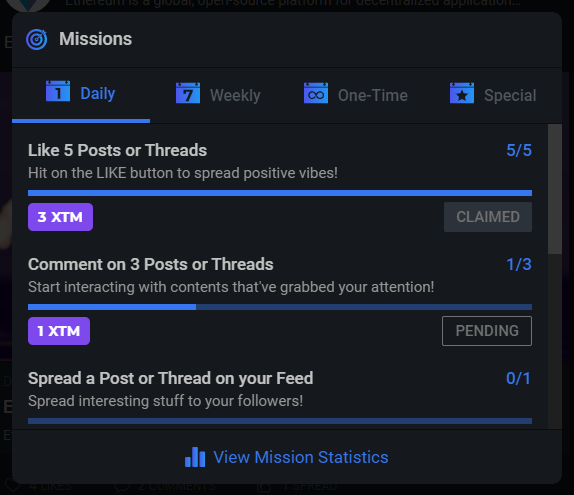Open View Mission Statistics link
Image resolution: width=574 pixels, height=495 pixels.
pos(301,457)
